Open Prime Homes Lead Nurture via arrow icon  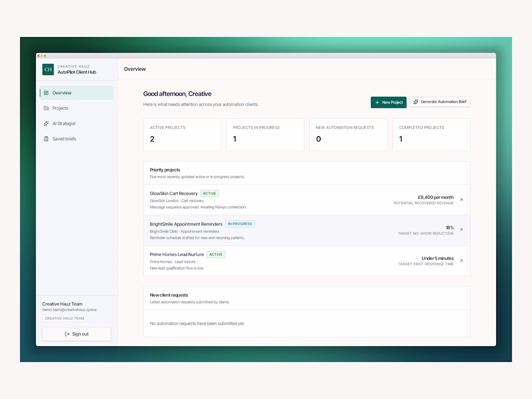tap(461, 261)
